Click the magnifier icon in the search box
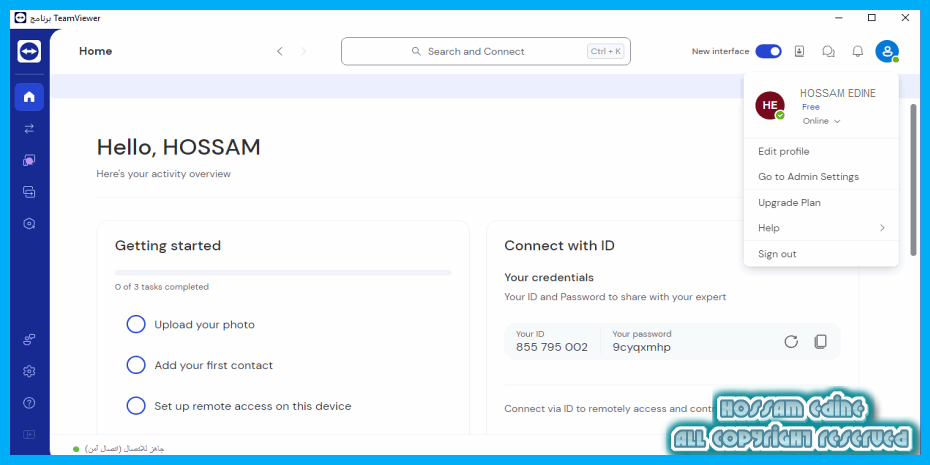 [x=416, y=52]
